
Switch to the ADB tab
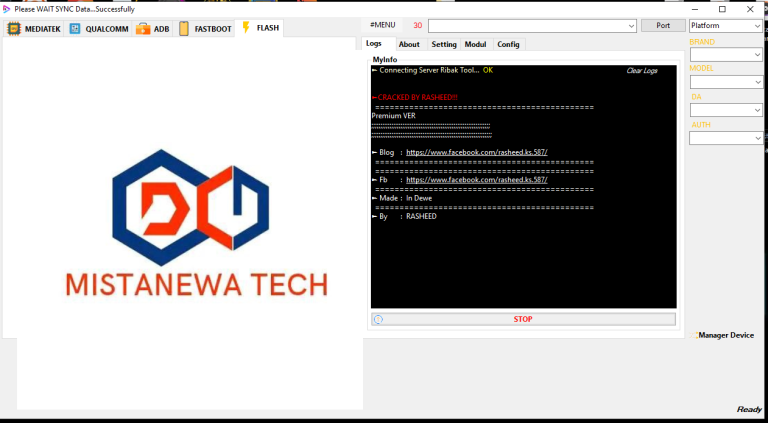[144, 29]
